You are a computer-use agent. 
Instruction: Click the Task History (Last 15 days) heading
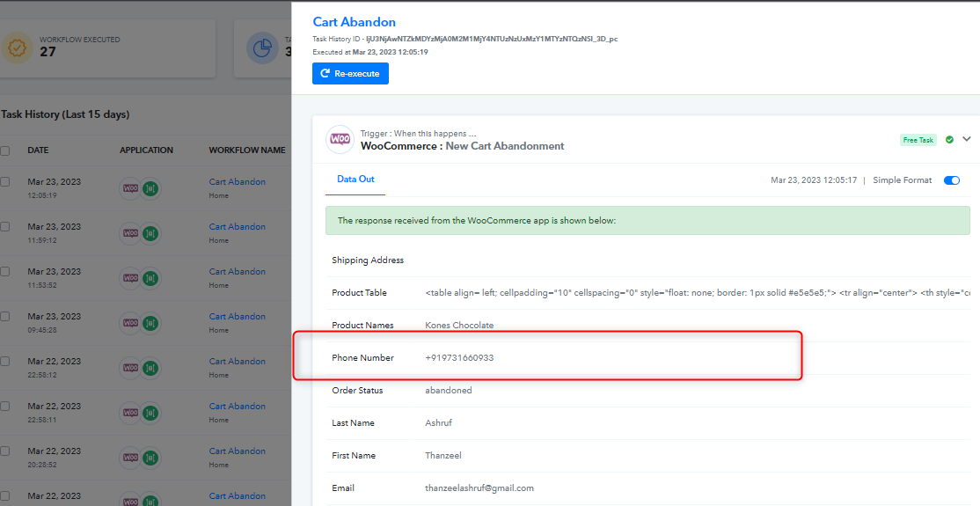(65, 114)
